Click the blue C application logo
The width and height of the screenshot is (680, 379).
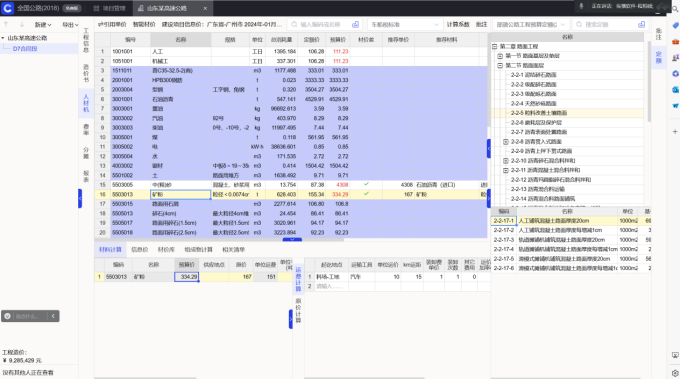(7, 8)
